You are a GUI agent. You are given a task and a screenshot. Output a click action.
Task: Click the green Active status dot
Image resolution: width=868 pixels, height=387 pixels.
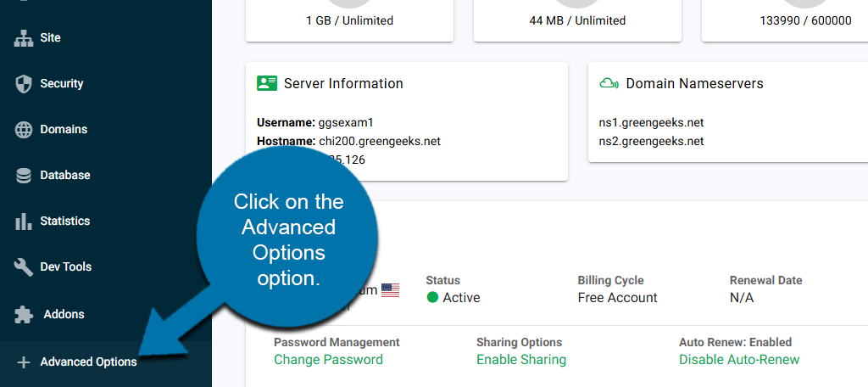click(x=432, y=298)
